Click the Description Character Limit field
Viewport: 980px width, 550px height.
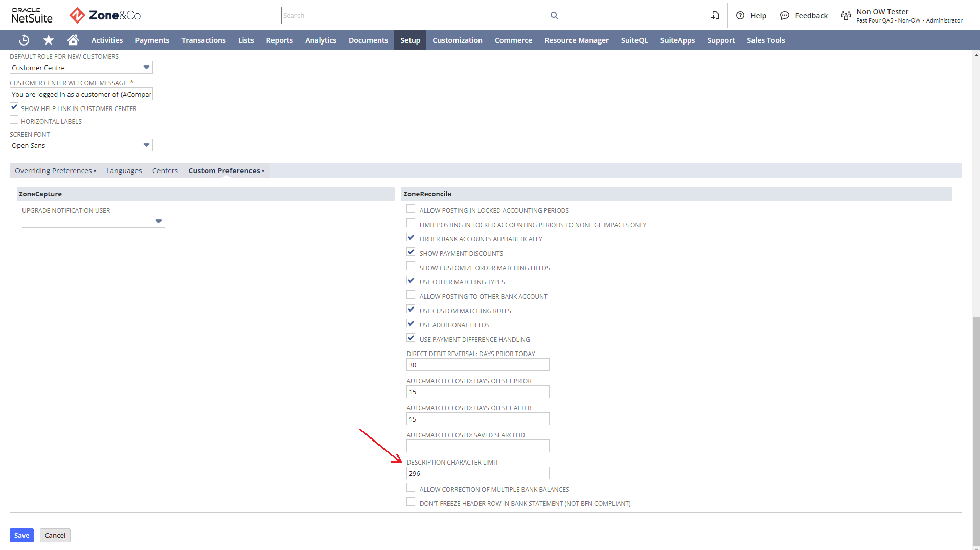click(478, 473)
